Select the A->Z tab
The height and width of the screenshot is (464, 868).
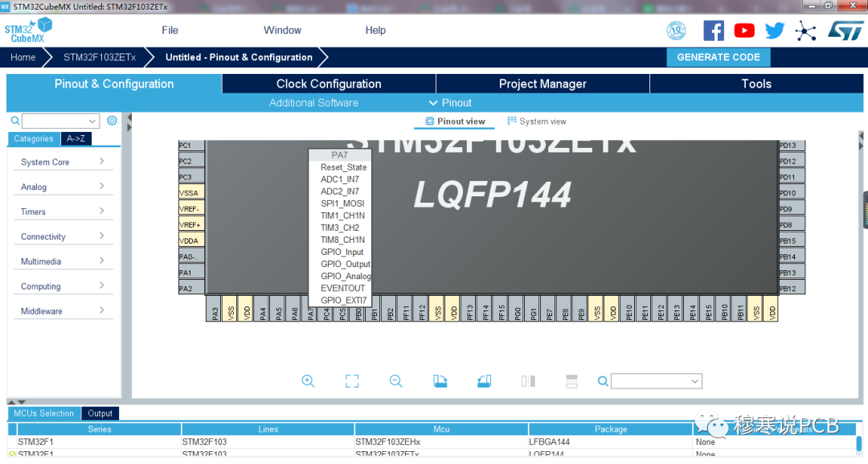[76, 138]
